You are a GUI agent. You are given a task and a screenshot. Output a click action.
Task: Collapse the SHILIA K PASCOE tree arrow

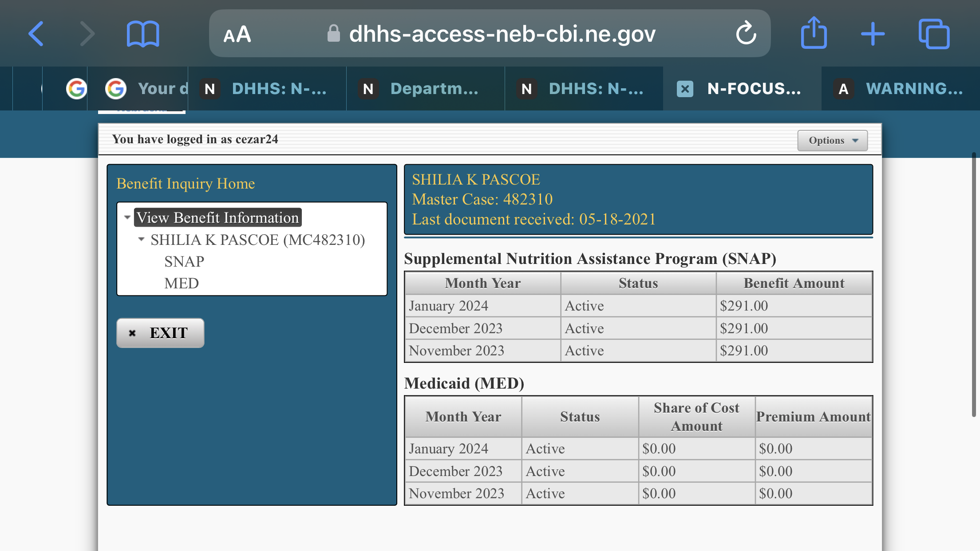(x=141, y=239)
